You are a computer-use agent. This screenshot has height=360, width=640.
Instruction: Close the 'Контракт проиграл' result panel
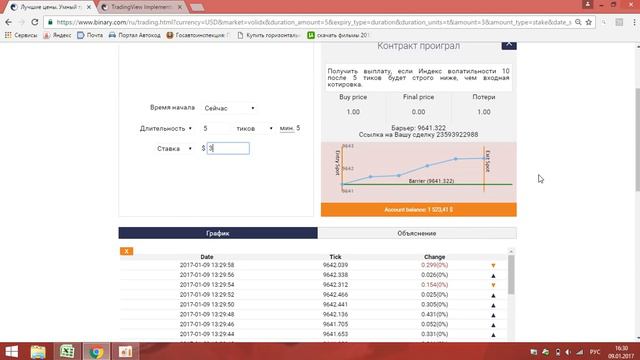[x=509, y=44]
